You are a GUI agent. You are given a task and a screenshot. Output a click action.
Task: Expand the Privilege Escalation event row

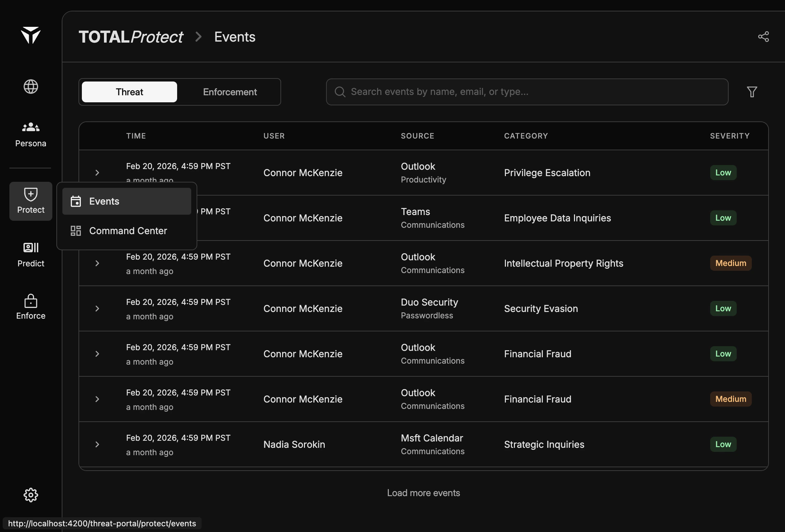[97, 173]
